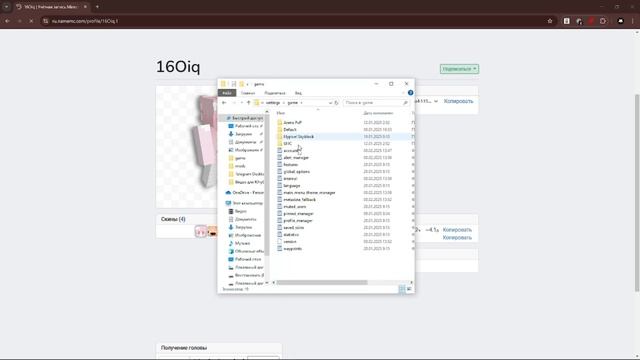Refresh the Explorer folder view
The height and width of the screenshot is (360, 640).
[336, 103]
